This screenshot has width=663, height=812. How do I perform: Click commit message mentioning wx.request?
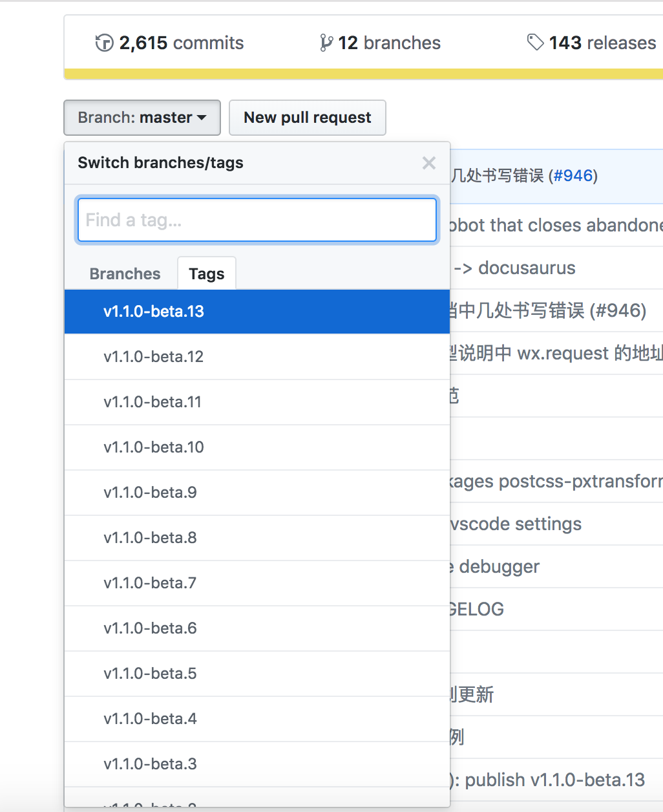point(556,353)
